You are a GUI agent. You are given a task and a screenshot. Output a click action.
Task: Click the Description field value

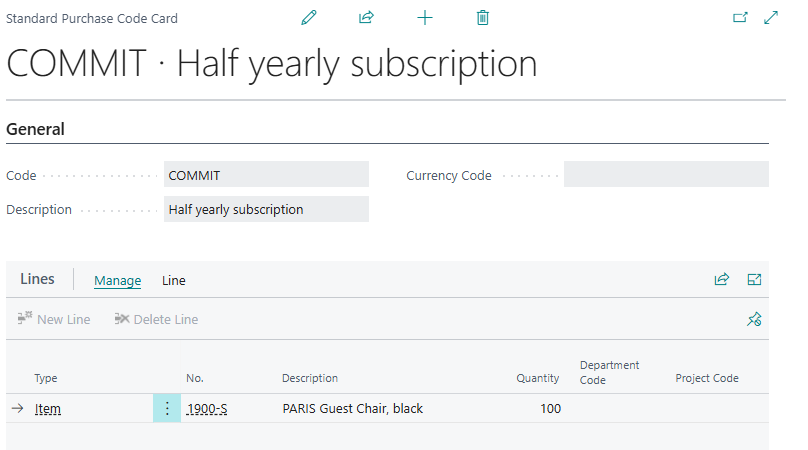(x=266, y=209)
